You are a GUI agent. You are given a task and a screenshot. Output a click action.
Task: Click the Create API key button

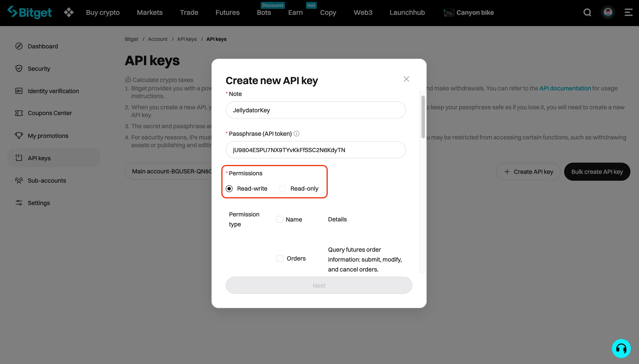pos(528,172)
